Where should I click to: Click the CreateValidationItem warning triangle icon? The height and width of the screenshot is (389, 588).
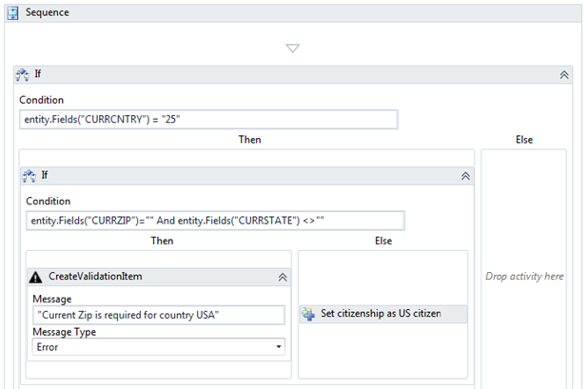click(36, 277)
